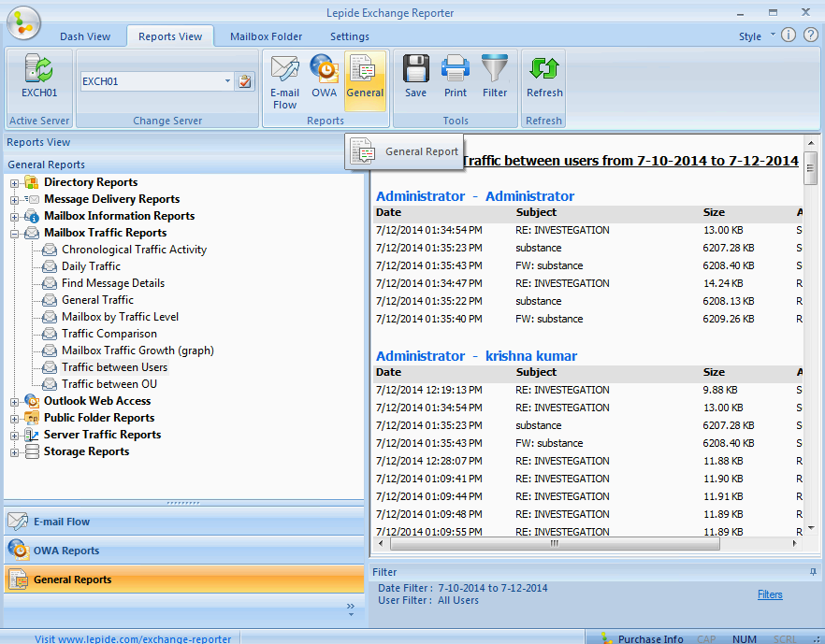Click the Mailbox Information Reports icon
This screenshot has height=644, width=825.
pyautogui.click(x=32, y=216)
